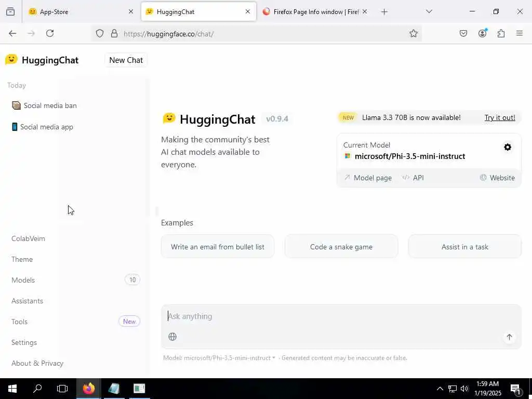Open Windows Start menu
532x399 pixels.
[x=12, y=389]
